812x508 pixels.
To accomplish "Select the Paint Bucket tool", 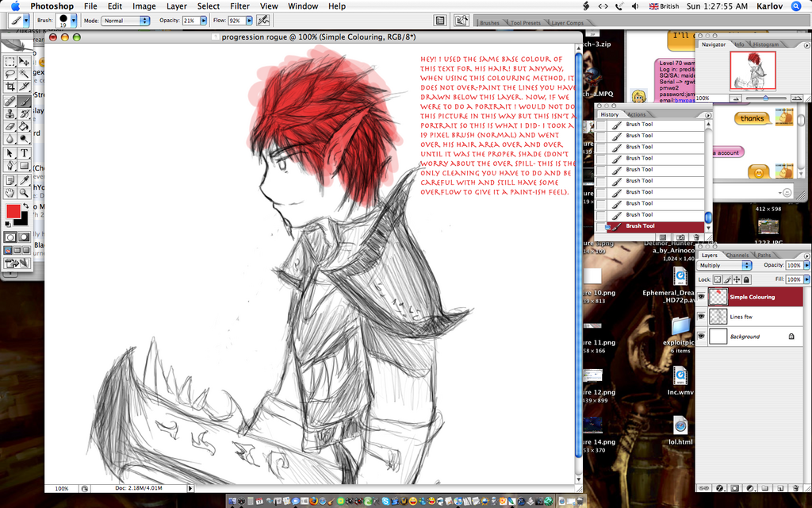I will (x=24, y=126).
